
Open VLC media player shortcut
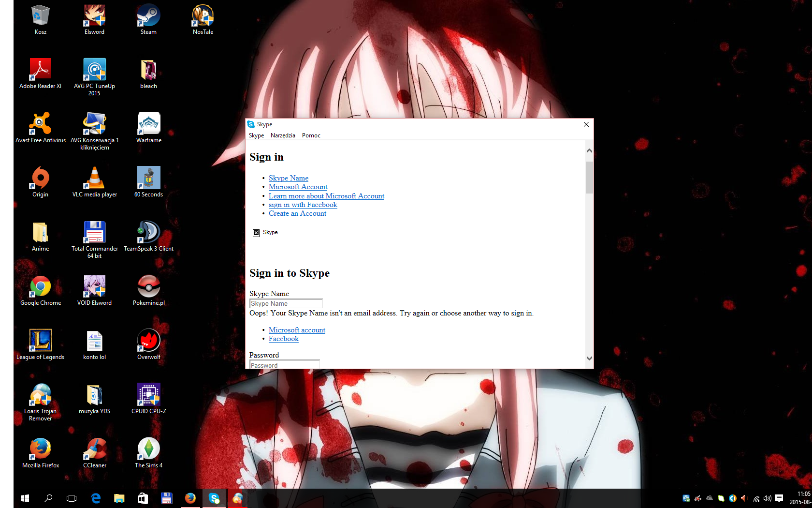click(x=95, y=182)
